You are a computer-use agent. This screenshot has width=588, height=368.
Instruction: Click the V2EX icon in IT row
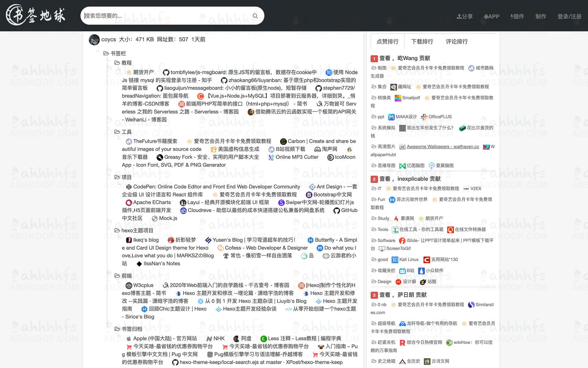tap(466, 189)
